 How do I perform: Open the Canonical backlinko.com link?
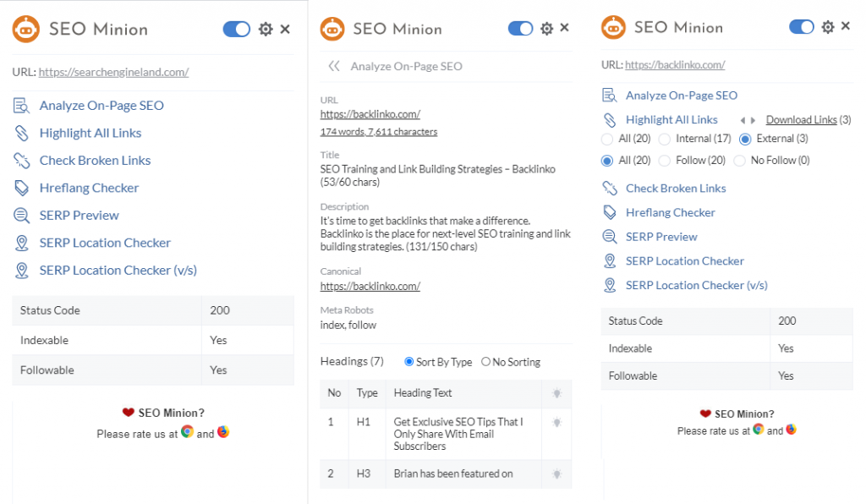[x=370, y=287]
